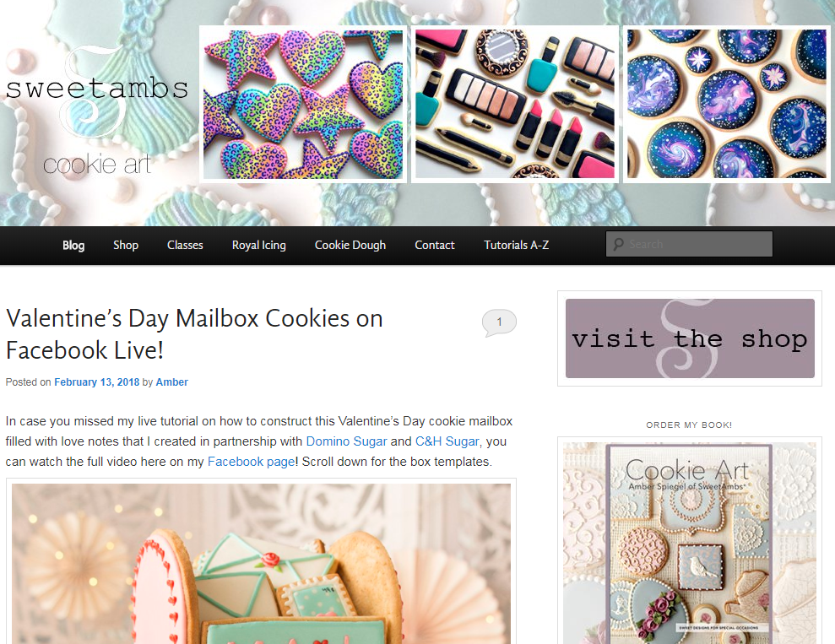Image resolution: width=835 pixels, height=644 pixels.
Task: Open the comment count bubble
Action: [499, 322]
